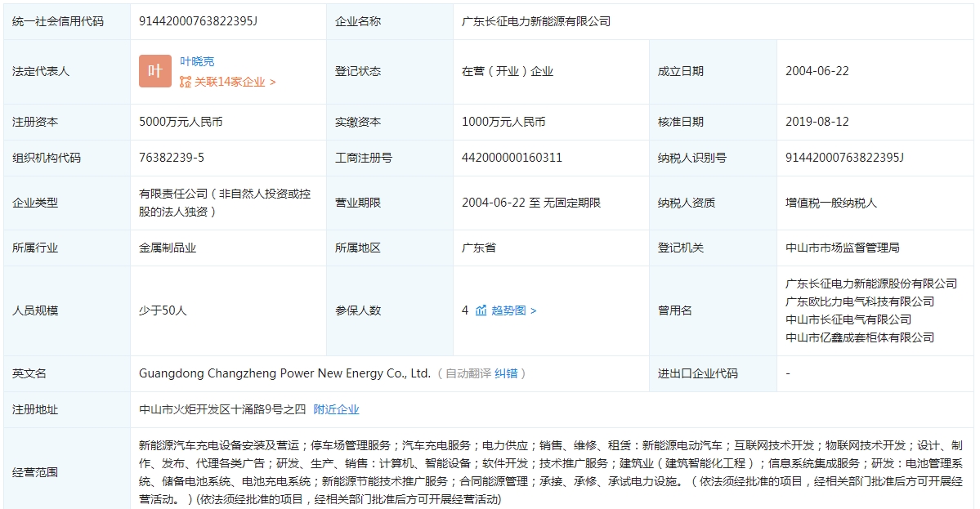Screen dimensions: 980x509
Task: Expand 关联14家企业 related companies list
Action: point(234,82)
